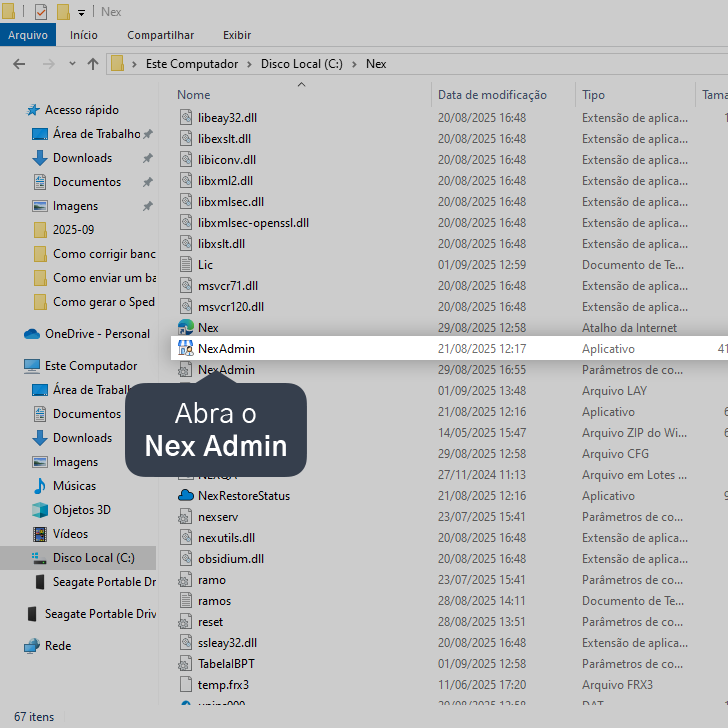The image size is (728, 728).
Task: Click the Properties checkmark quick access icon
Action: click(41, 12)
